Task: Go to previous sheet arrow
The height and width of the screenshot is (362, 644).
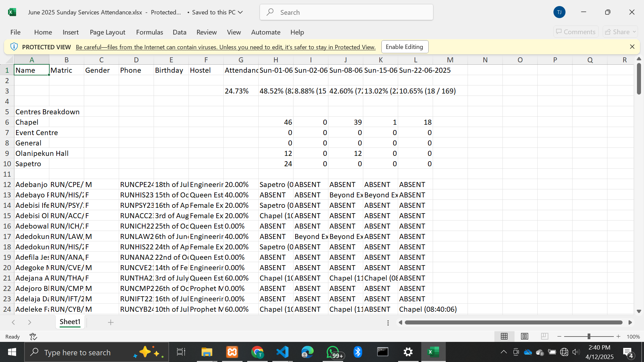Action: pyautogui.click(x=13, y=322)
